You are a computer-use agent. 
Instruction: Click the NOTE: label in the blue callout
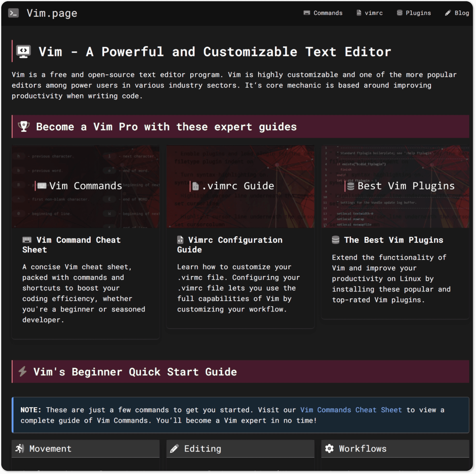(31, 410)
